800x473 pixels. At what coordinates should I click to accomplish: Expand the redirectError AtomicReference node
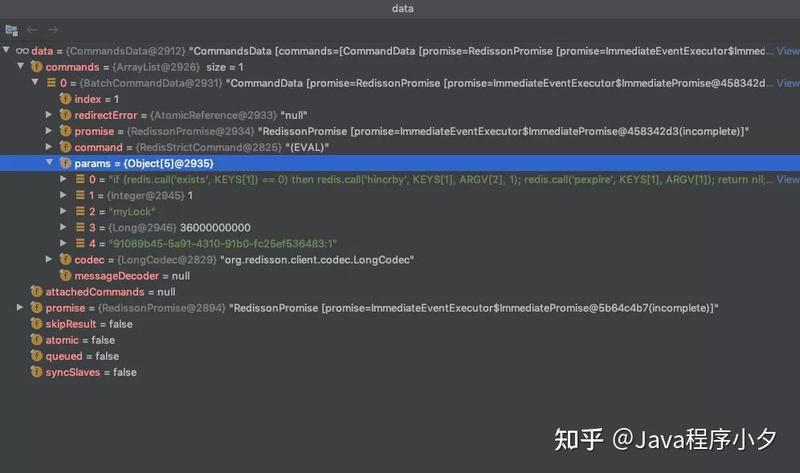[49, 115]
